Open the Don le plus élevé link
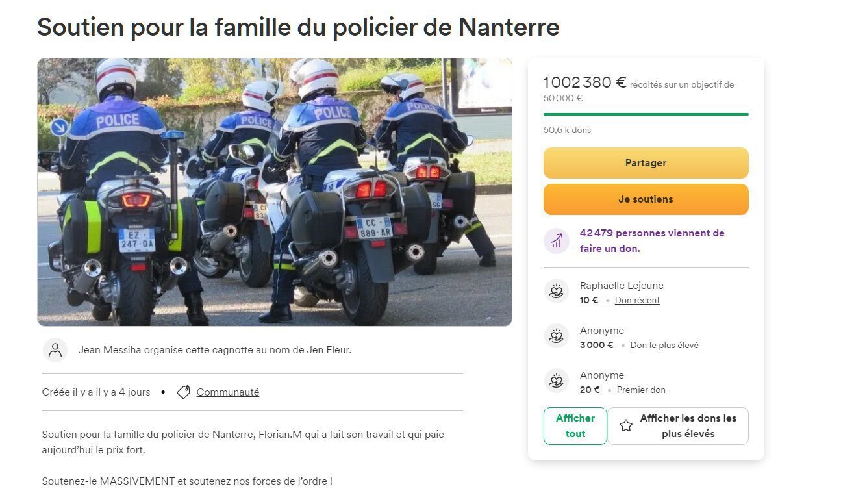 point(664,346)
